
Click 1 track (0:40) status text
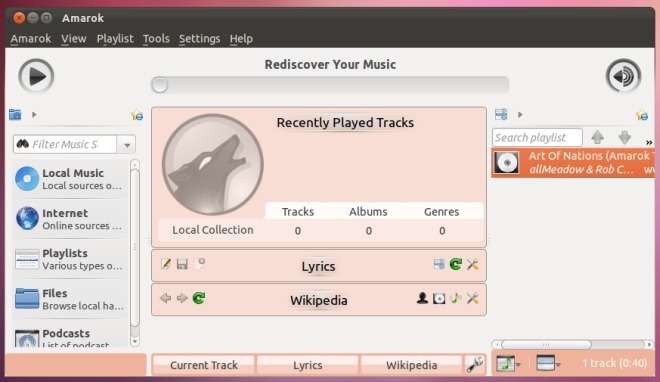(615, 363)
